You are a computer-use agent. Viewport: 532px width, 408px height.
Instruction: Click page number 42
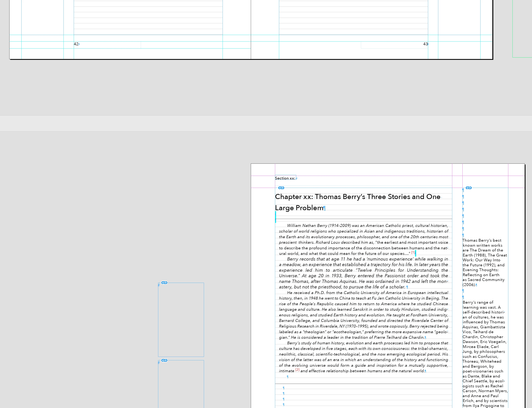pyautogui.click(x=76, y=44)
